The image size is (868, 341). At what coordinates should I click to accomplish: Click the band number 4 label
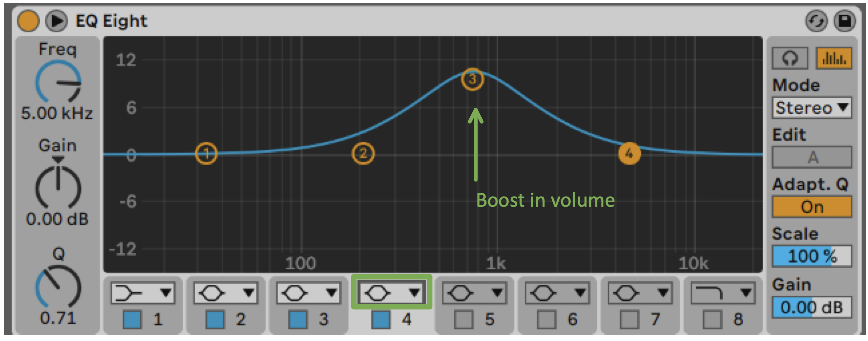(x=407, y=319)
